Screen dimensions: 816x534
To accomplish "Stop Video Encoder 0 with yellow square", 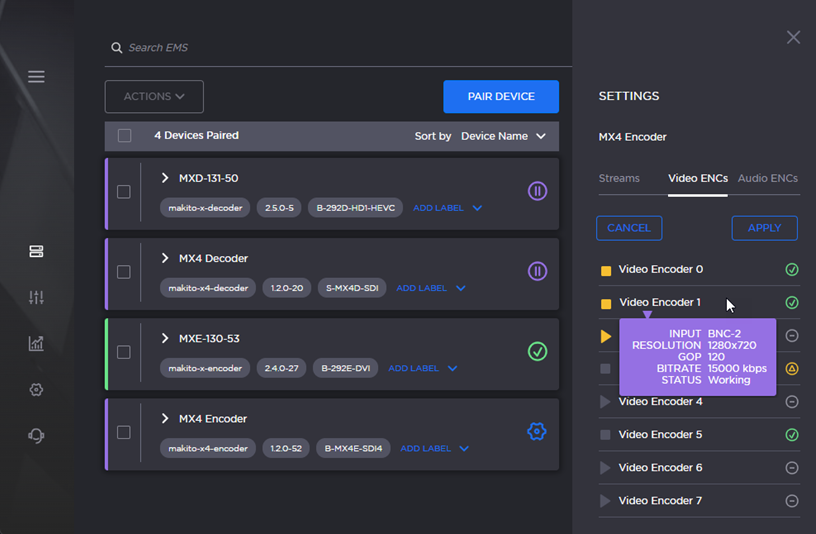I will point(606,270).
